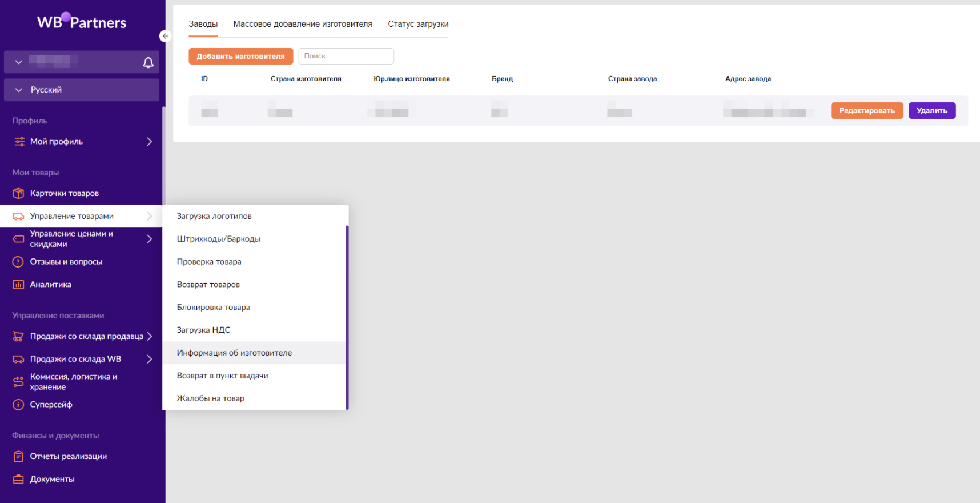Click the Редактировать button

866,111
